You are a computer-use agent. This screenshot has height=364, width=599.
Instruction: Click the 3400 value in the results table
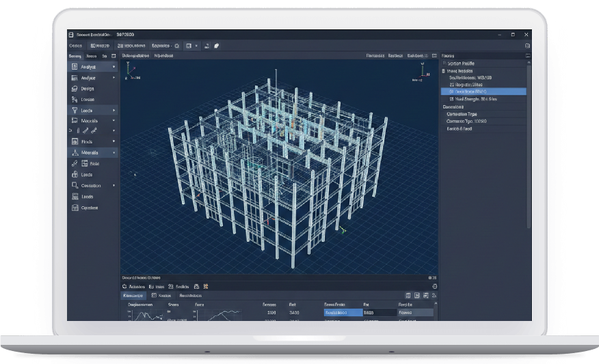(x=294, y=313)
